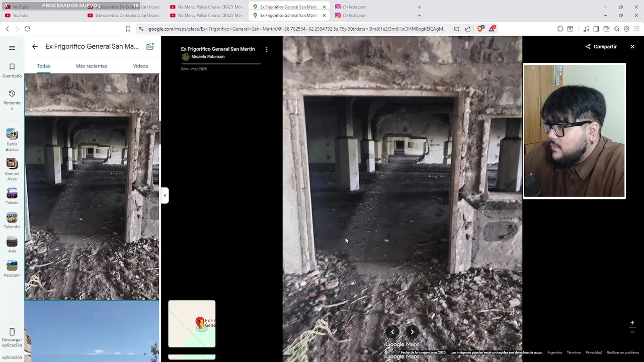Select the Todas photos tab
This screenshot has width=644, height=362.
[x=44, y=66]
